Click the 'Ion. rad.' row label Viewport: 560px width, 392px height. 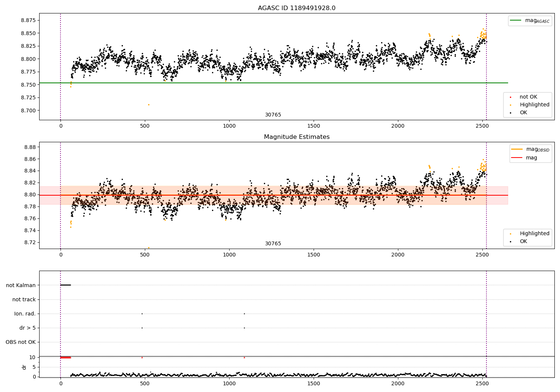pos(25,314)
